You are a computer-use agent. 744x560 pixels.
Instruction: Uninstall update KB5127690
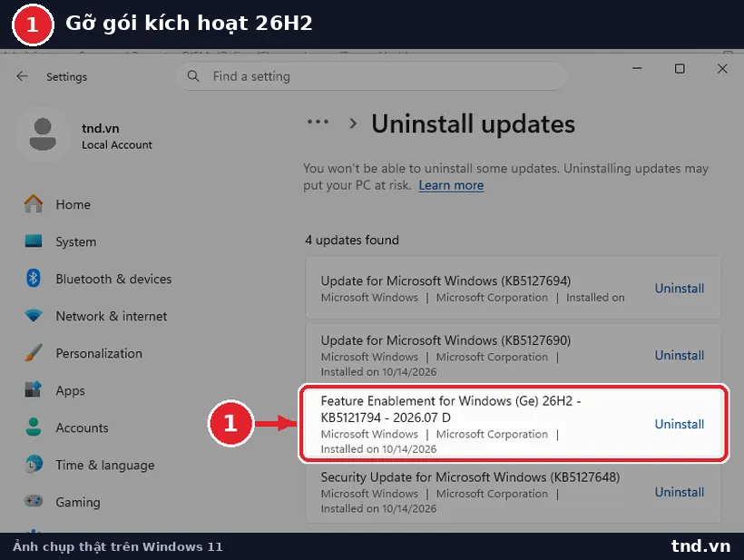click(679, 356)
